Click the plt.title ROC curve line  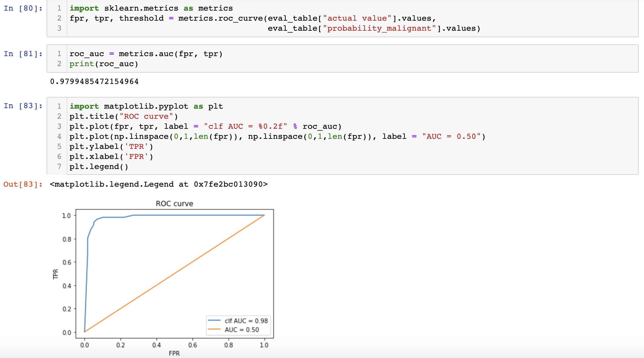[x=123, y=116]
